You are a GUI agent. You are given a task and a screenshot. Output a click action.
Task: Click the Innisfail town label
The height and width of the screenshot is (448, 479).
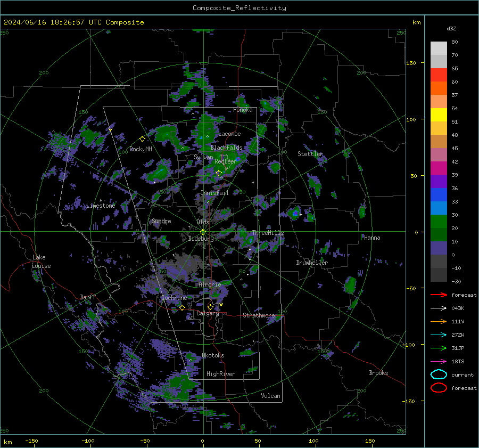[x=214, y=193]
